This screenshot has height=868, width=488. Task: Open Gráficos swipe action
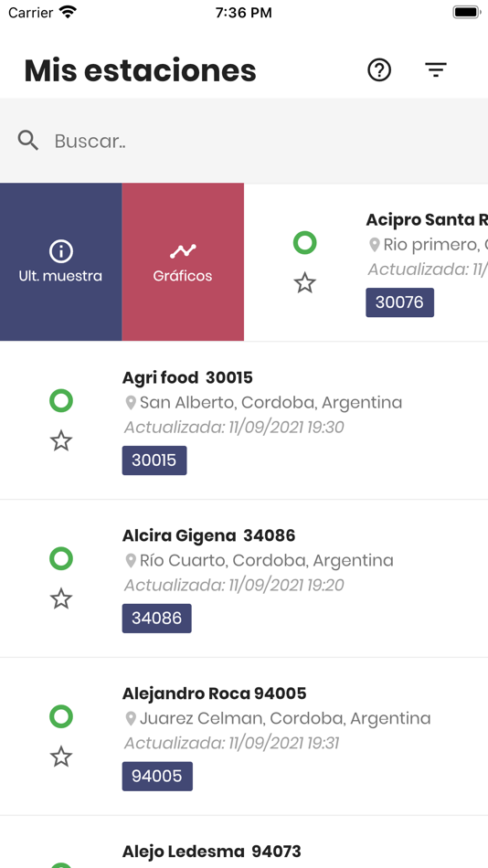(183, 262)
